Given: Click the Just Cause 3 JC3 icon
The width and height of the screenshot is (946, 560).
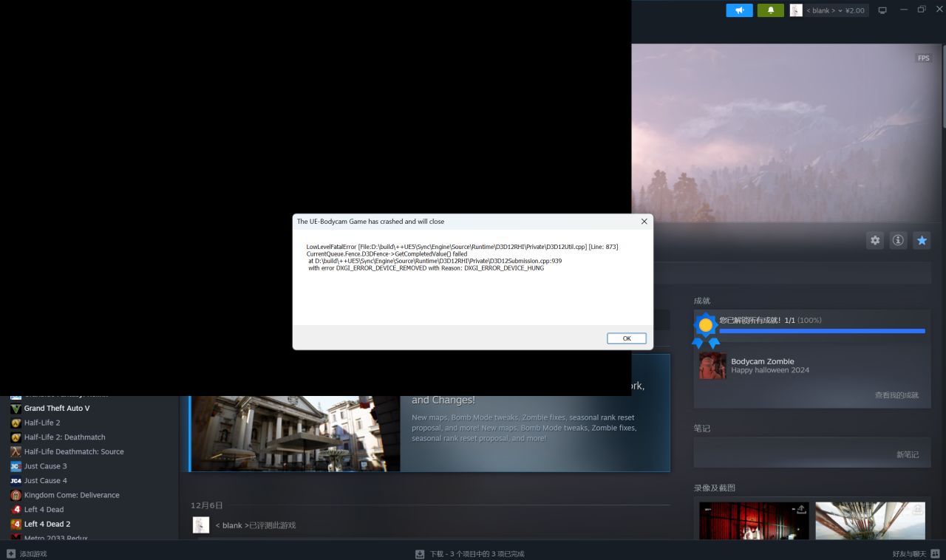Looking at the screenshot, I should tap(16, 466).
